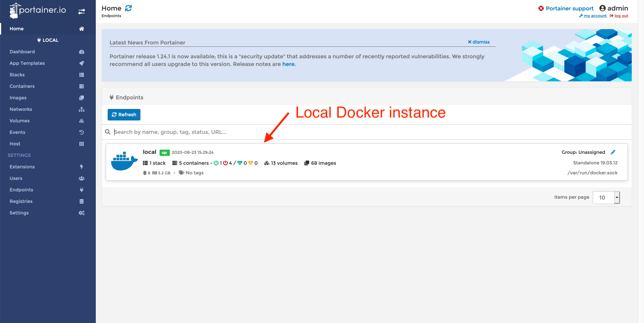Open the Items per page dropdown

point(606,198)
